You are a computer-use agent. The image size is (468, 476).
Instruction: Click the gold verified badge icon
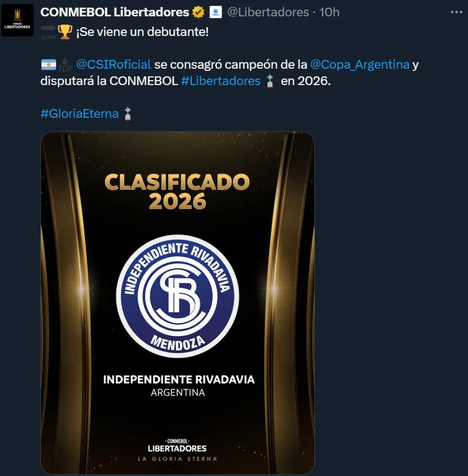198,13
